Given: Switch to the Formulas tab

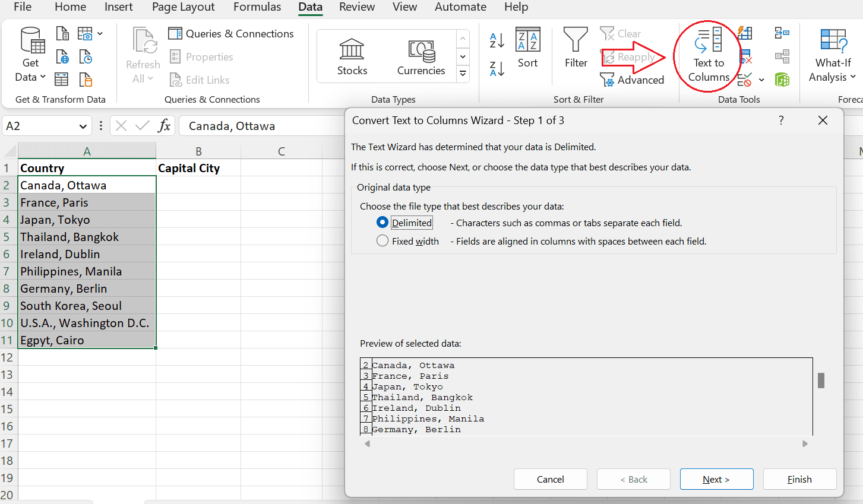Looking at the screenshot, I should click(x=257, y=7).
